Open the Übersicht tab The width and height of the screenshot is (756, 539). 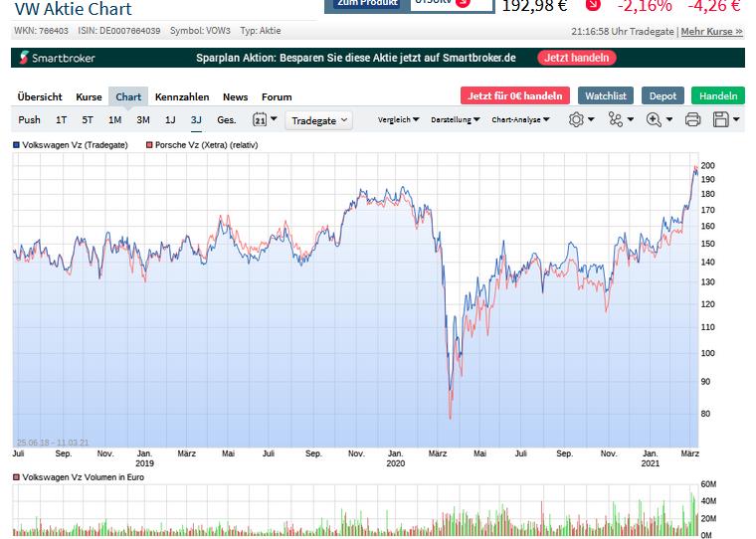pos(40,96)
